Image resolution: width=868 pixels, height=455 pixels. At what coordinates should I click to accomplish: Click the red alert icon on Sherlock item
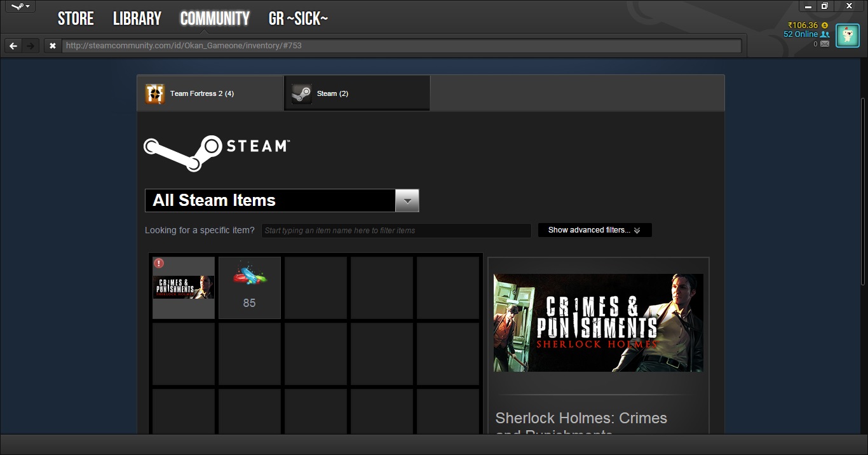[159, 263]
